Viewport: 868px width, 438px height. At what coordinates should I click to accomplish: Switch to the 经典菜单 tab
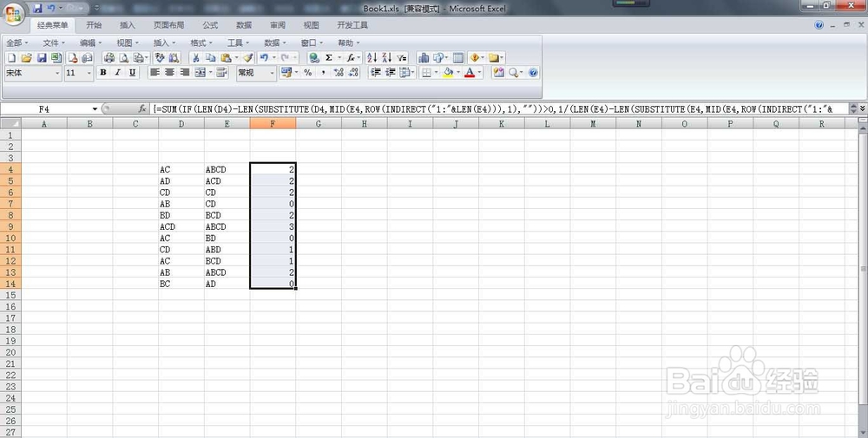click(53, 25)
